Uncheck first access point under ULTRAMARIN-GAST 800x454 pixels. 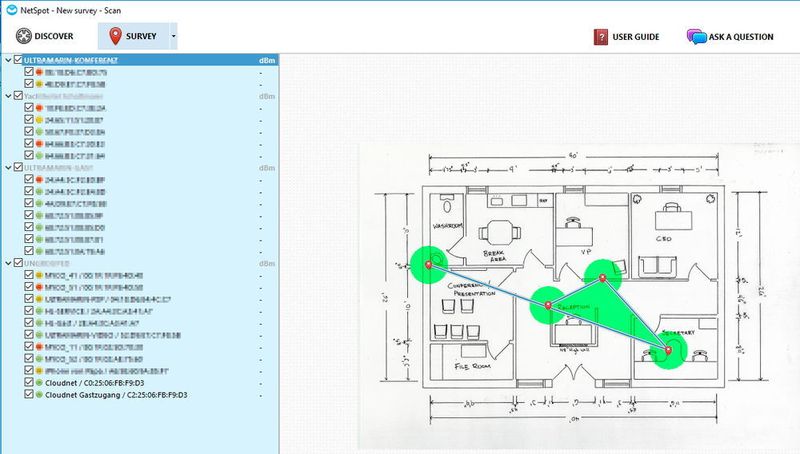click(29, 179)
